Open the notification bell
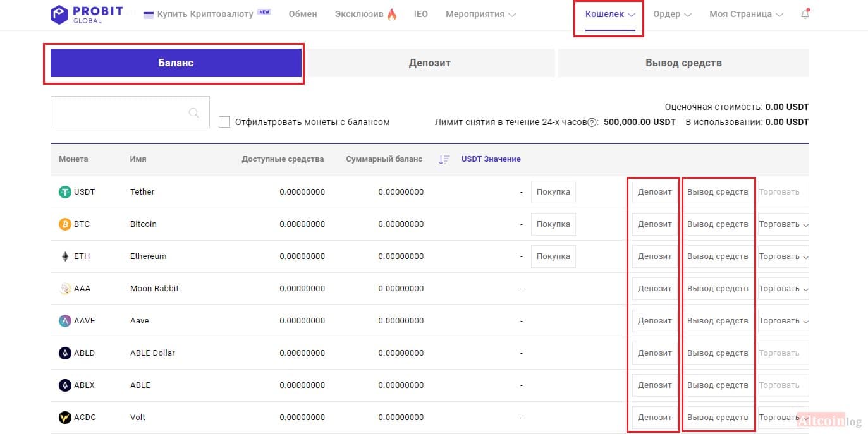The width and height of the screenshot is (868, 434). 805,14
